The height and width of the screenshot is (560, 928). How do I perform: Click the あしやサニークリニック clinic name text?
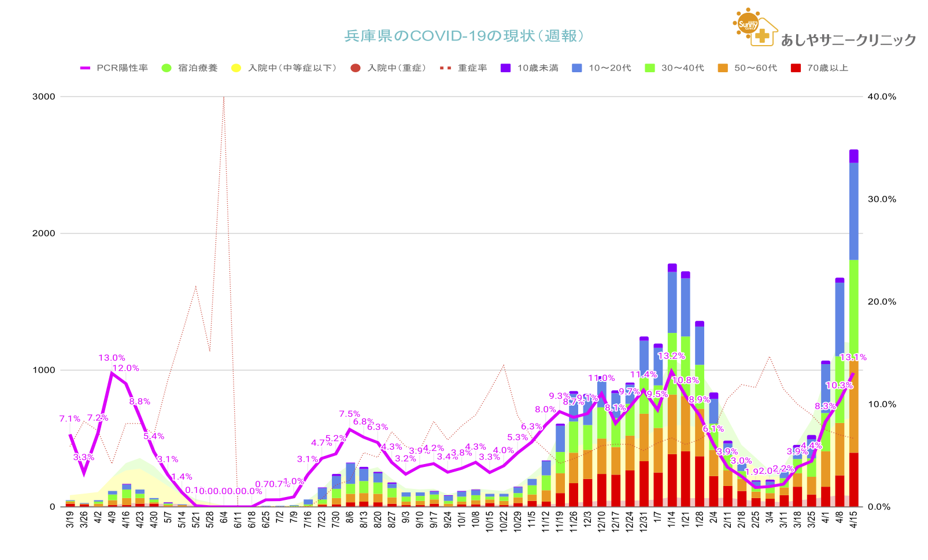coord(848,40)
